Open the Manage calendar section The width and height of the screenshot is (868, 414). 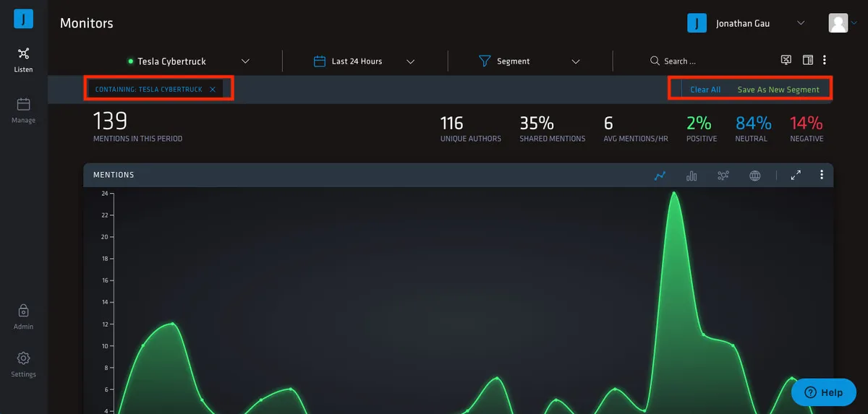pos(23,111)
